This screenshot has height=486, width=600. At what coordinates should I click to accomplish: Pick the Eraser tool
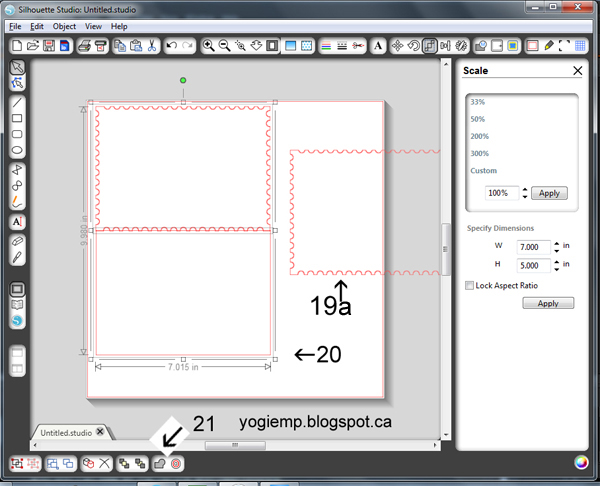pyautogui.click(x=17, y=242)
